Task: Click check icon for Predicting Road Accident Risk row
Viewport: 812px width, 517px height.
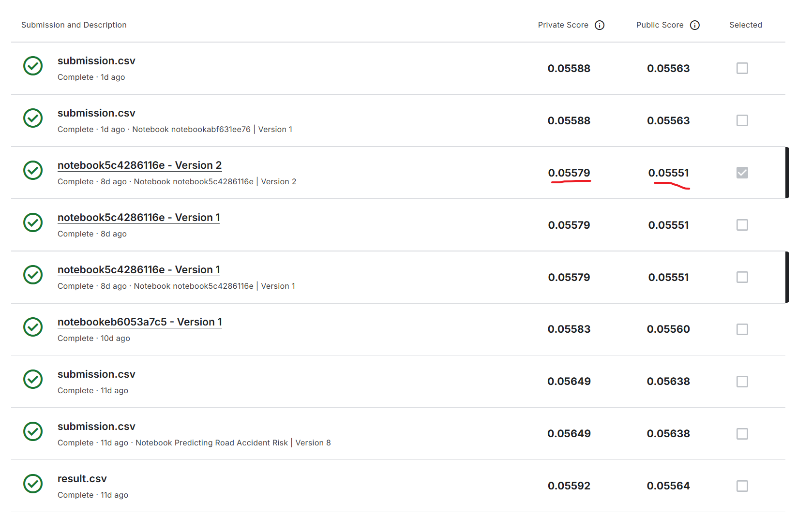Action: click(33, 431)
